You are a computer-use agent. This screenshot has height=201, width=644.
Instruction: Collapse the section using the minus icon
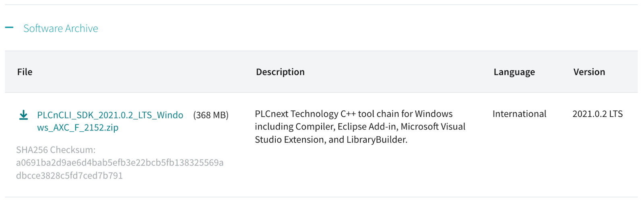tap(9, 28)
